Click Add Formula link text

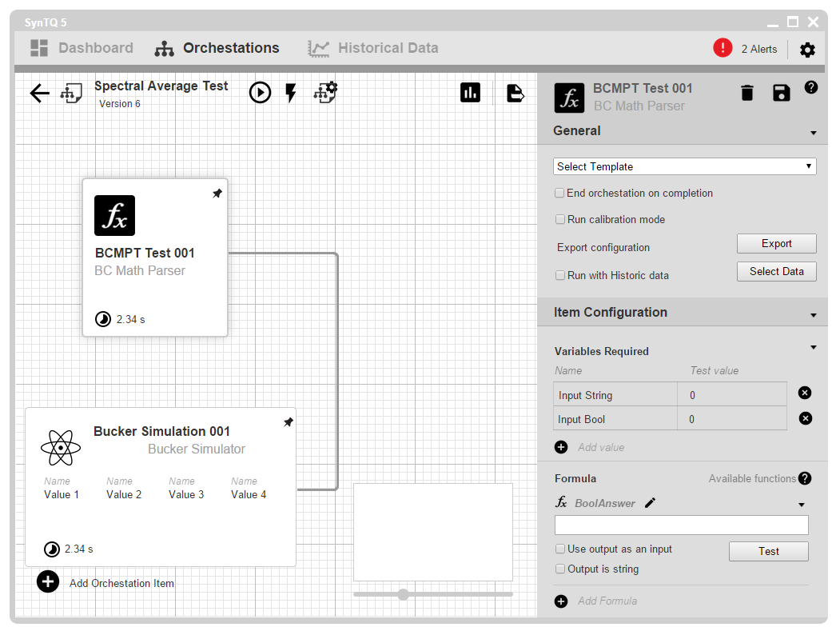coord(607,601)
